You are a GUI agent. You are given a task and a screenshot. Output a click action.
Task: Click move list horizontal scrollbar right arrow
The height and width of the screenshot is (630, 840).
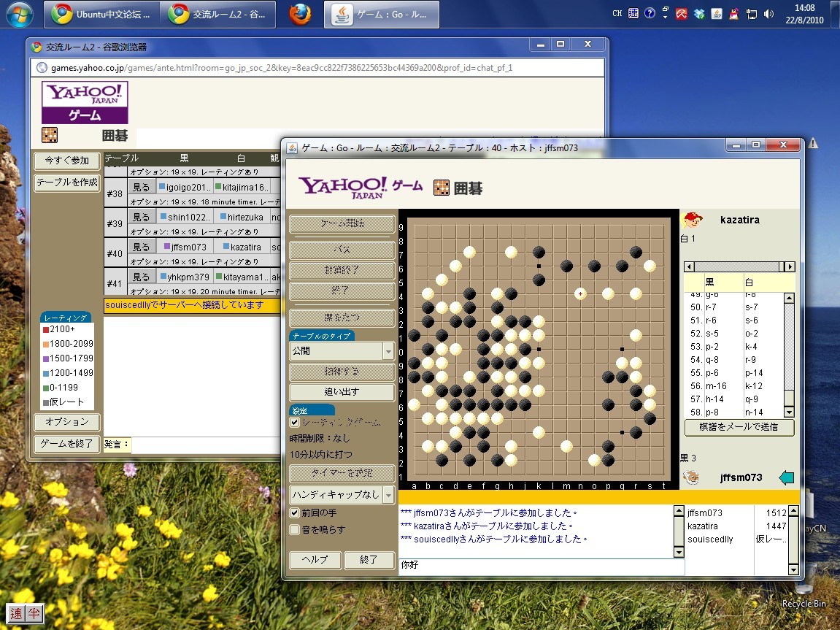click(790, 266)
